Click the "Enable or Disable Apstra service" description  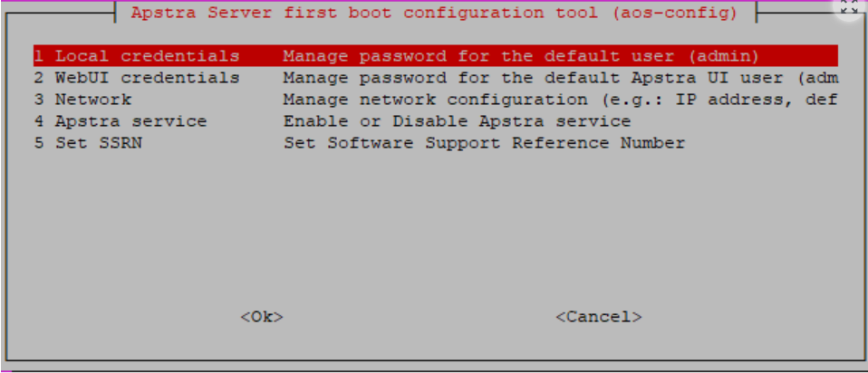(457, 121)
